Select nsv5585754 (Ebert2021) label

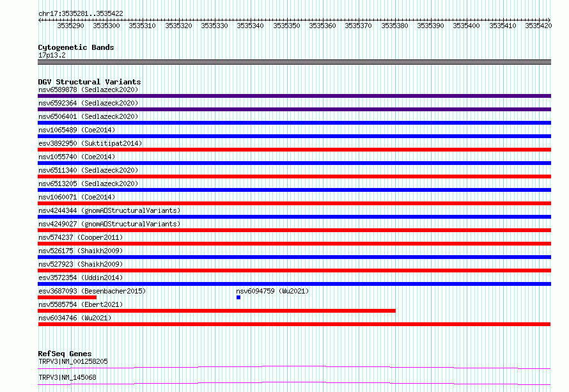pos(81,304)
